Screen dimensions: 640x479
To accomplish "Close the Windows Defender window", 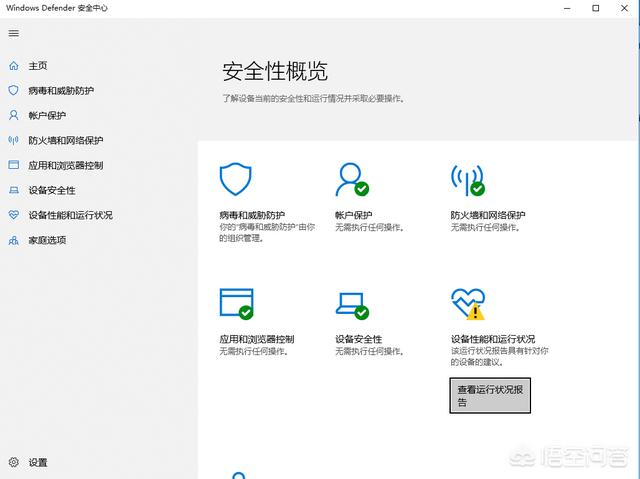I will pyautogui.click(x=624, y=8).
